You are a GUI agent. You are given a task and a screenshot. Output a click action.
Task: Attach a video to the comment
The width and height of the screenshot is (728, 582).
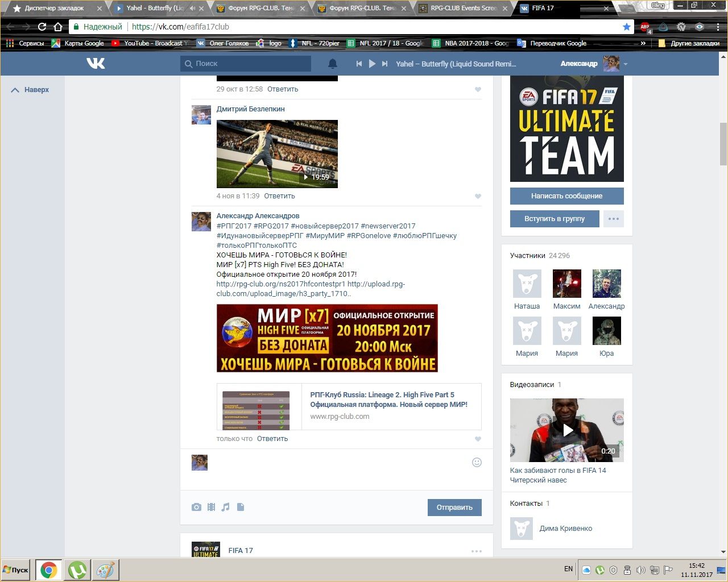click(211, 507)
